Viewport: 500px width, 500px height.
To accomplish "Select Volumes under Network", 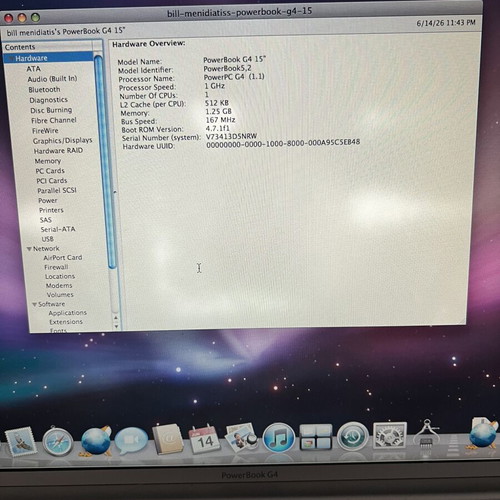I will click(60, 295).
